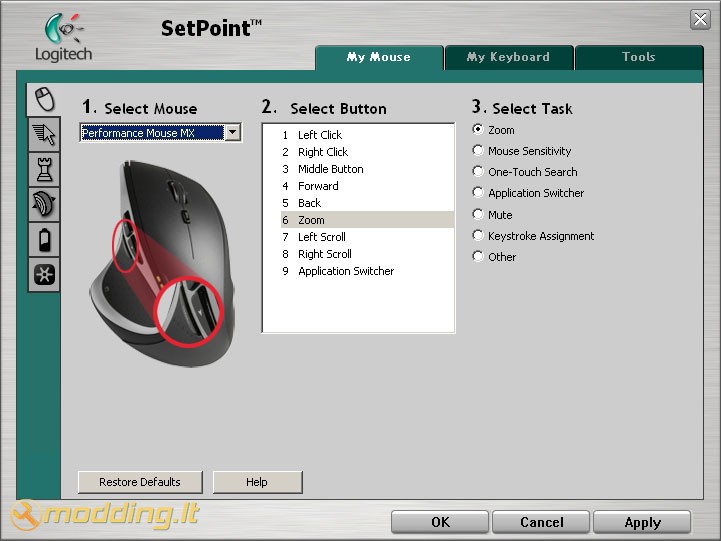Viewport: 721px width, 541px height.
Task: Close the SetPoint window
Action: coord(700,19)
